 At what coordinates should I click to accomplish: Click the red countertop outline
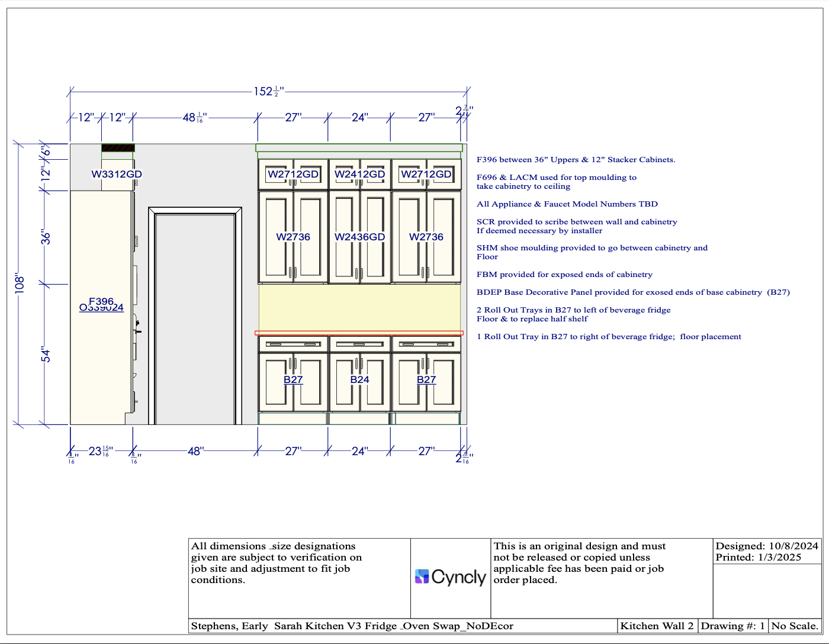359,333
